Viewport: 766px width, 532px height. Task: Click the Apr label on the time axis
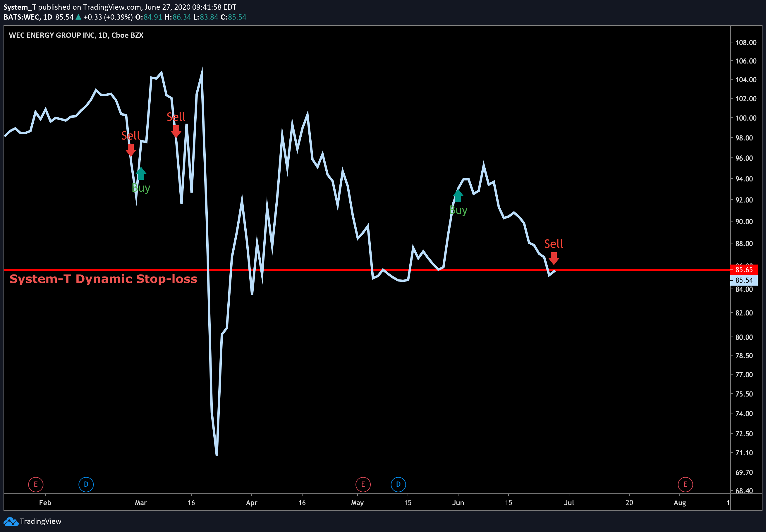point(252,502)
